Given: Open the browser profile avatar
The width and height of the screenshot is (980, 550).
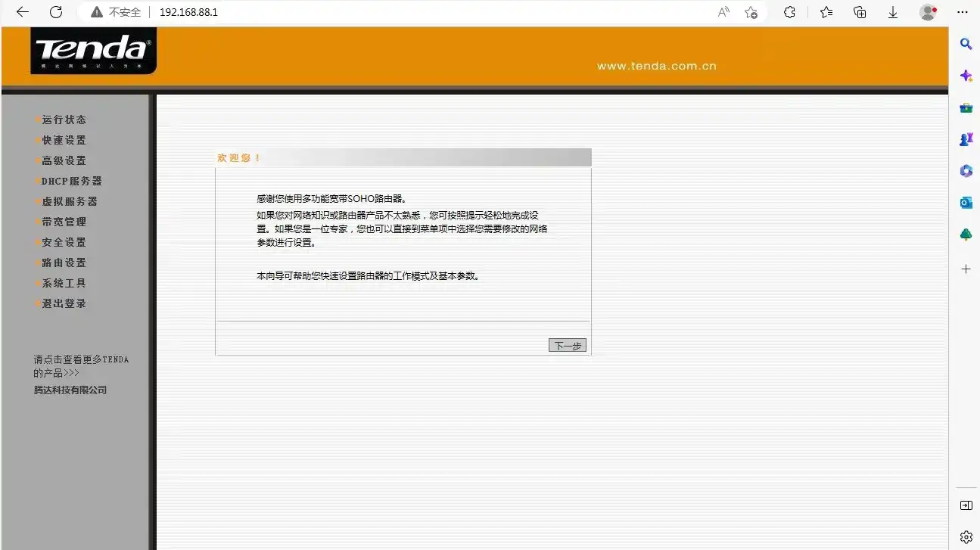Looking at the screenshot, I should [928, 12].
